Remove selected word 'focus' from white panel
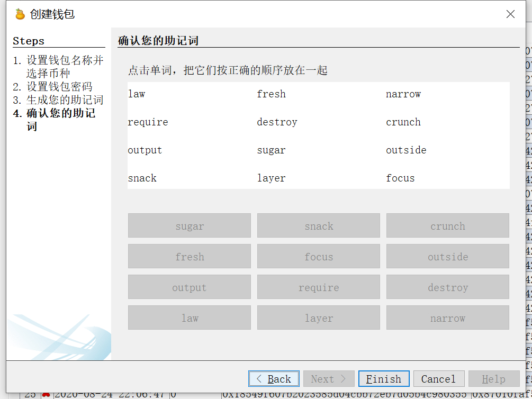The width and height of the screenshot is (532, 399). (400, 178)
